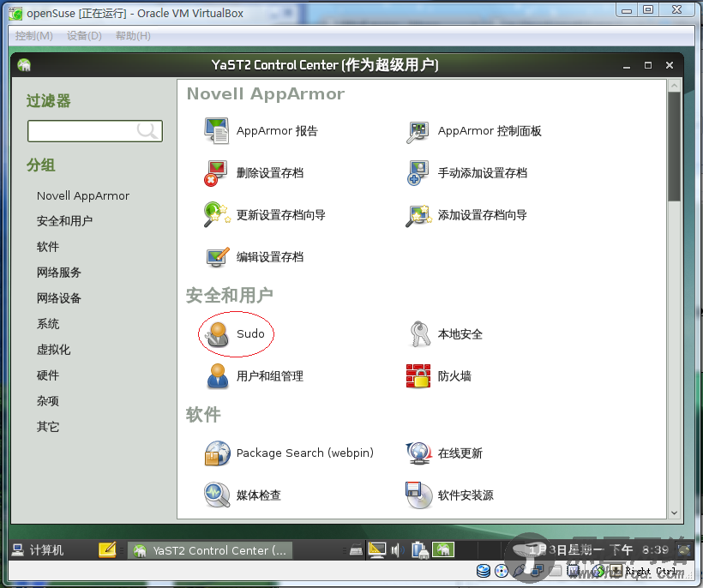Select 硬件 group in sidebar

click(x=47, y=375)
